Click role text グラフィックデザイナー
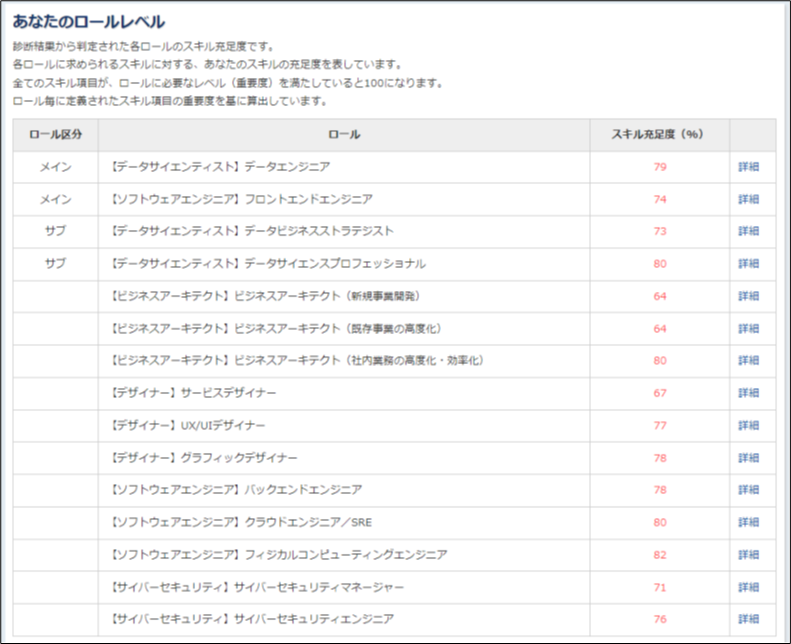 (239, 458)
